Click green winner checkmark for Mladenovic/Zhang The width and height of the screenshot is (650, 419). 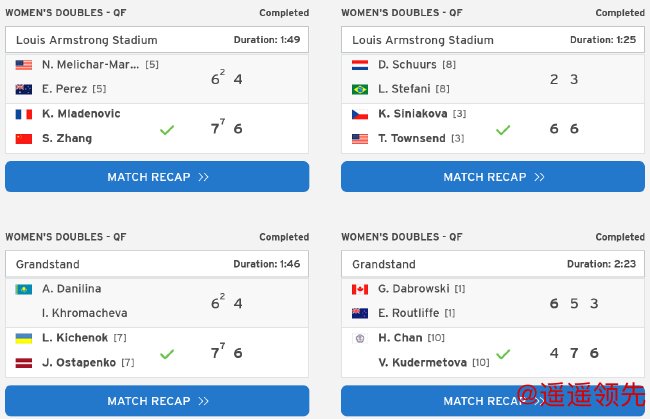pyautogui.click(x=167, y=130)
